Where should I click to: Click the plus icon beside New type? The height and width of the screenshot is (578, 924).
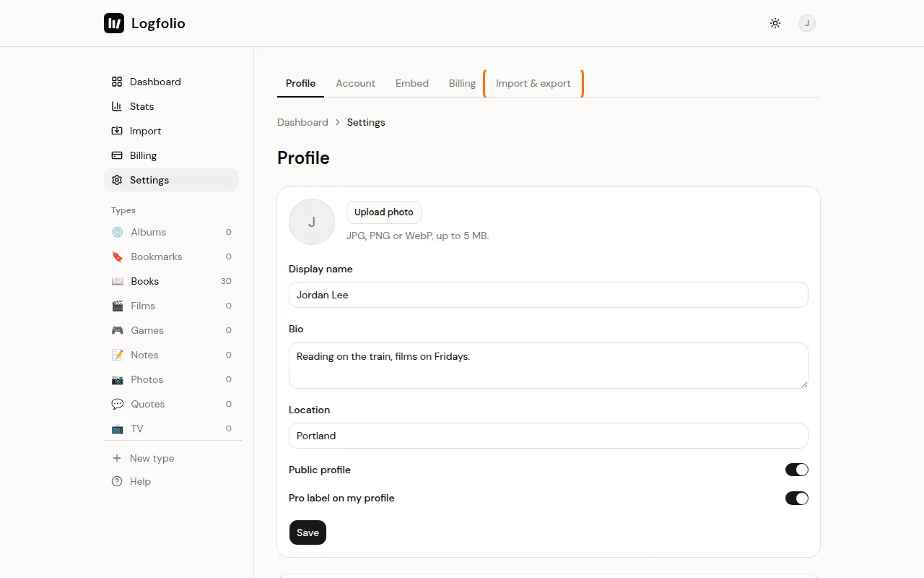(x=117, y=458)
